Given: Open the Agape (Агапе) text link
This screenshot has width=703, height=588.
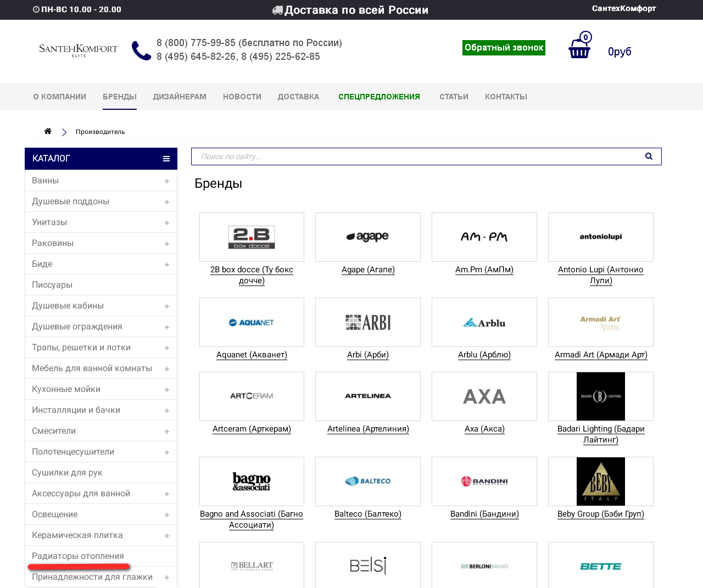Looking at the screenshot, I should [368, 270].
